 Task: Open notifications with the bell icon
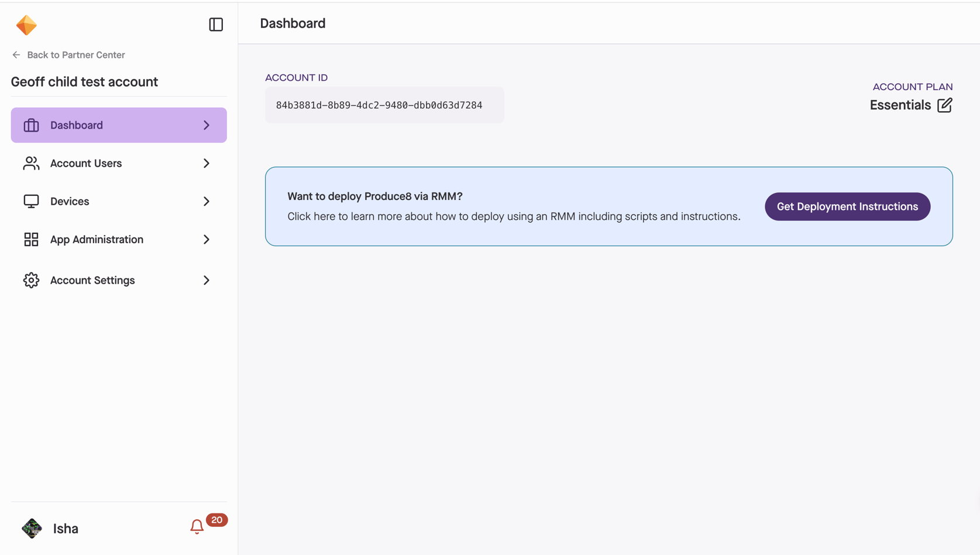tap(197, 526)
